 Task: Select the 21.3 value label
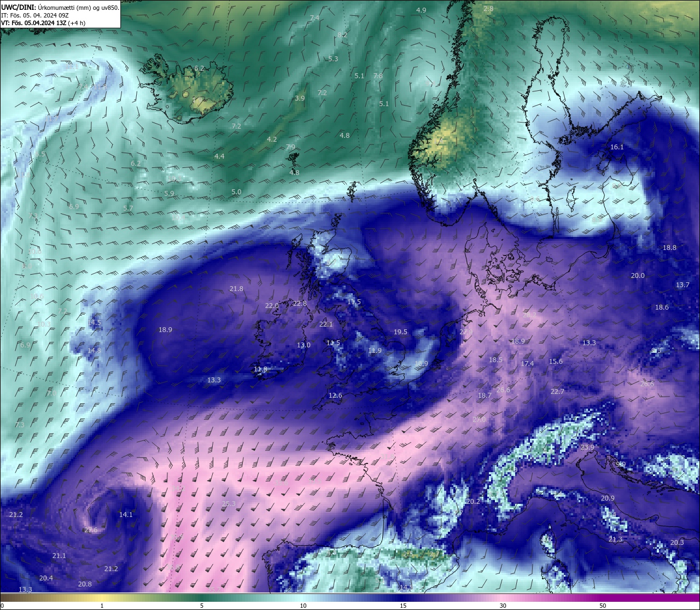point(615,539)
